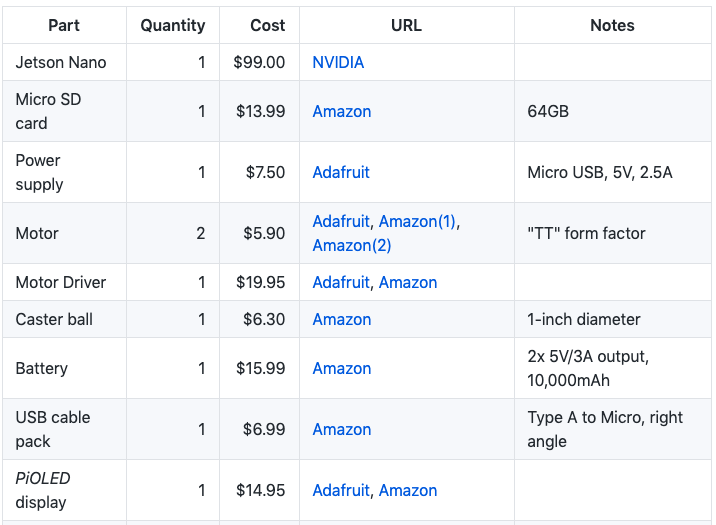Click the Part column header
The image size is (716, 525).
click(64, 25)
